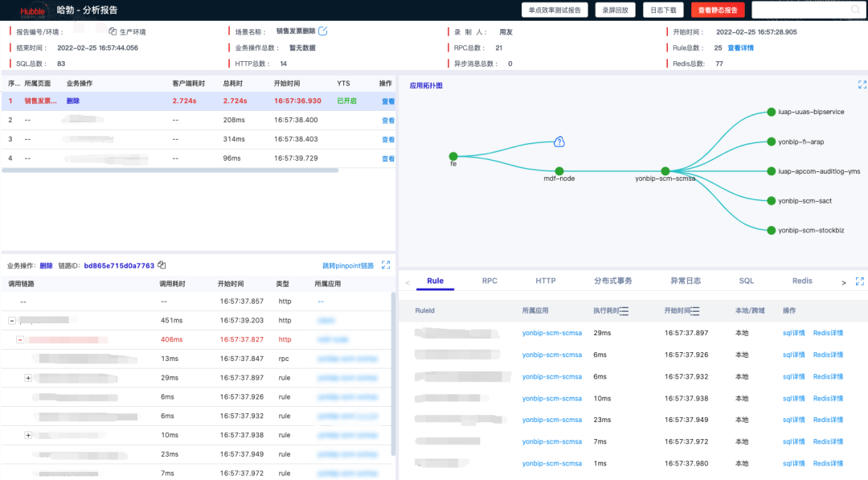
Task: Select the fe node in topology
Action: [453, 156]
